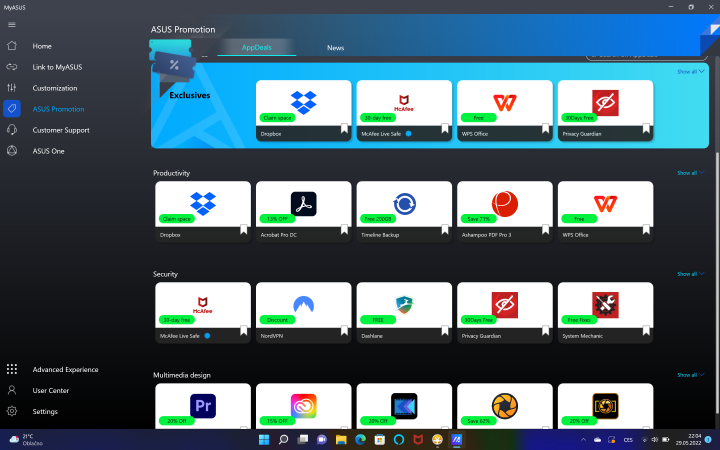Open Windows Start menu
Viewport: 720px width, 450px height.
pyautogui.click(x=264, y=439)
